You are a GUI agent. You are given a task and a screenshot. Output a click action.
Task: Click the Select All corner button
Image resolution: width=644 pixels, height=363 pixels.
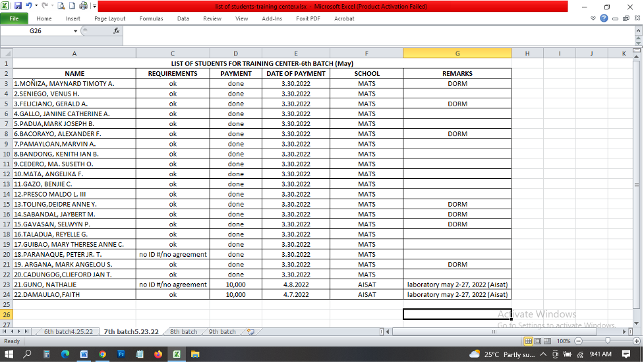coord(7,53)
